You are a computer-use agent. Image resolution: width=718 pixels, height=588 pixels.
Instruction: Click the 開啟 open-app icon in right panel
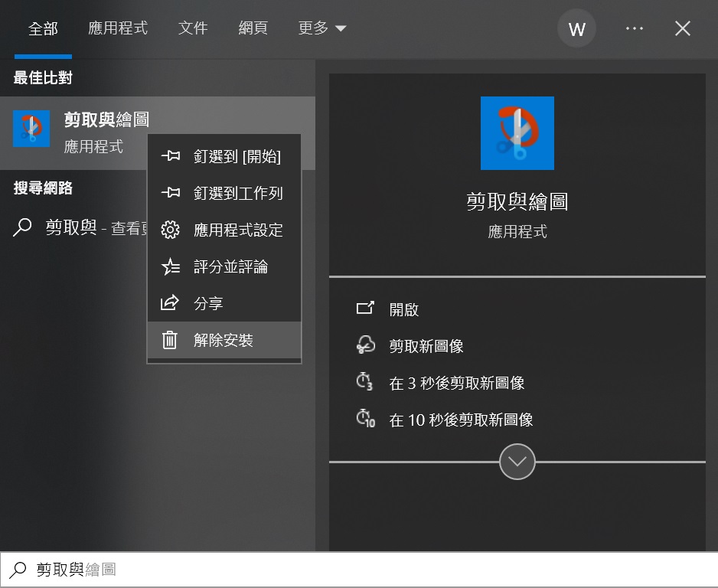[365, 309]
